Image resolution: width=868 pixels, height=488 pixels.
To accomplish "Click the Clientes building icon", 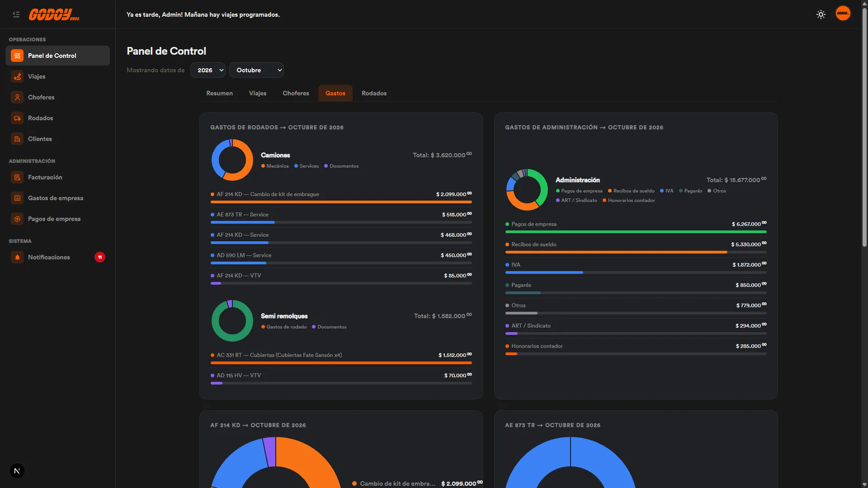I will point(17,139).
